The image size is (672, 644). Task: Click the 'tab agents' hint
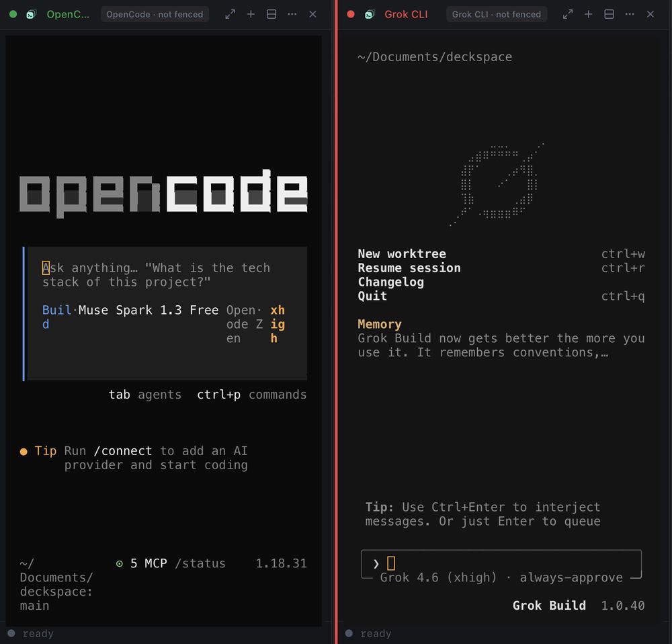coord(145,395)
